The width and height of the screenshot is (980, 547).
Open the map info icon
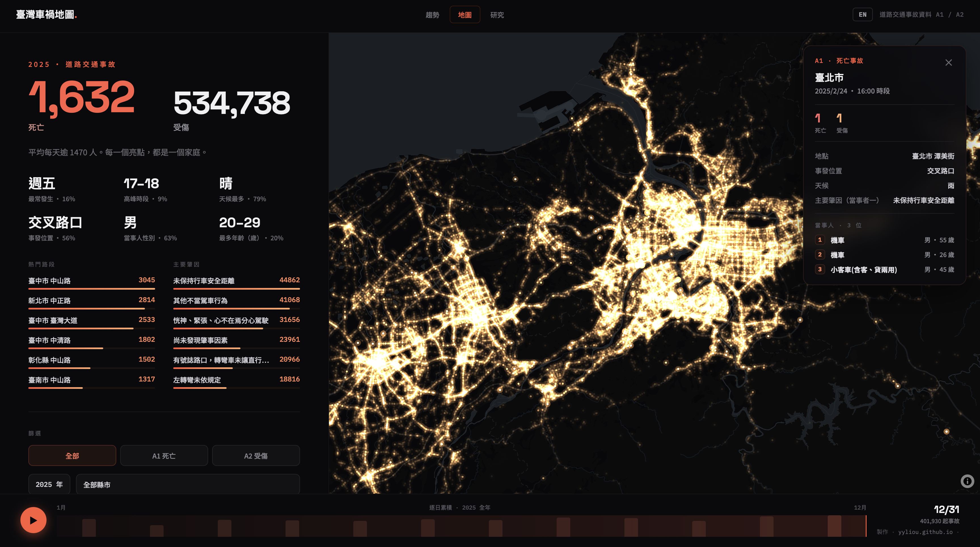(967, 481)
